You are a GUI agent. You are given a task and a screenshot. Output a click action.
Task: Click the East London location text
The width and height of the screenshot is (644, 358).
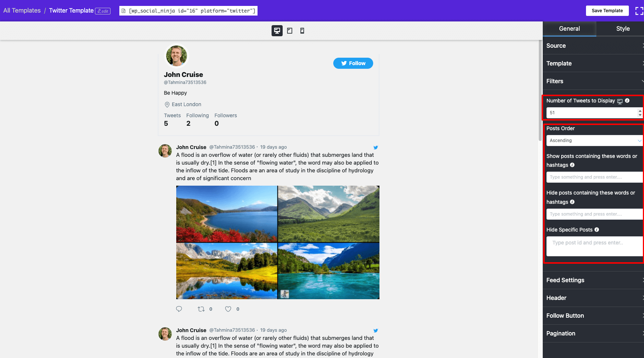[187, 105]
